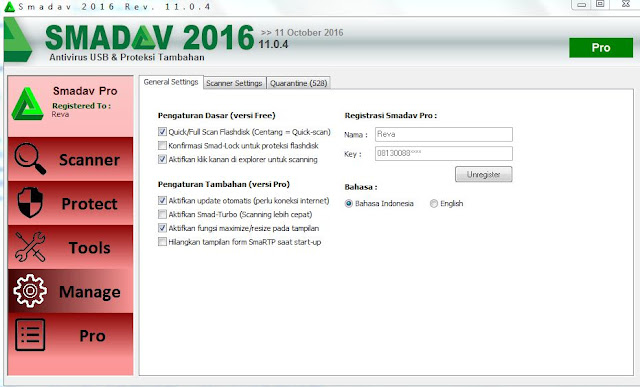Open the Pro label in sidebar
This screenshot has height=387, width=640.
92,336
